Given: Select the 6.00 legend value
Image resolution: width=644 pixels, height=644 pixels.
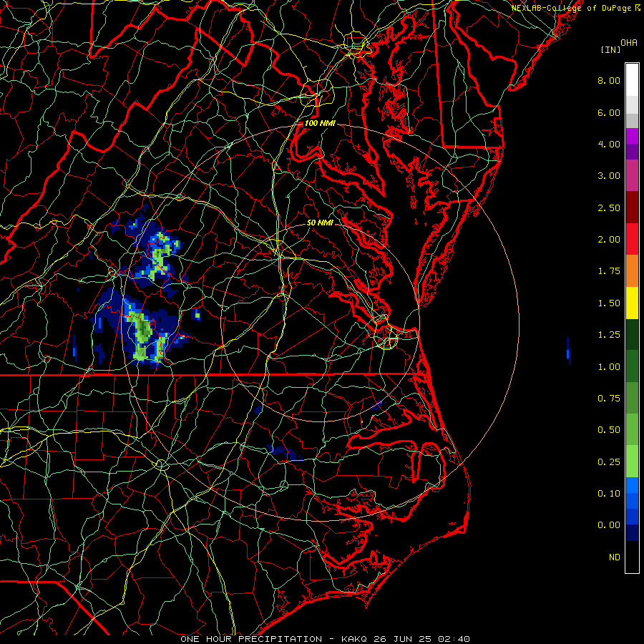Looking at the screenshot, I should point(609,112).
